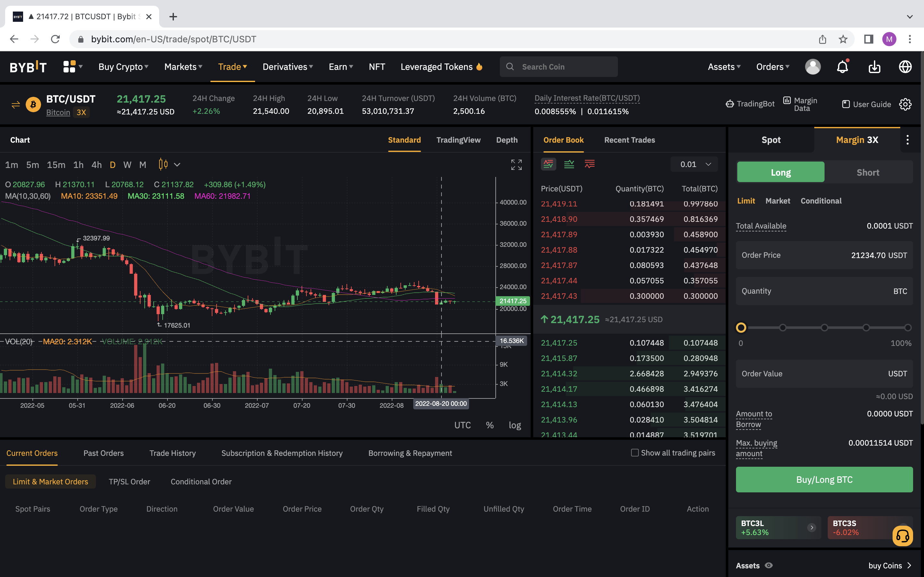
Task: Expand the chart to fullscreen
Action: [516, 164]
